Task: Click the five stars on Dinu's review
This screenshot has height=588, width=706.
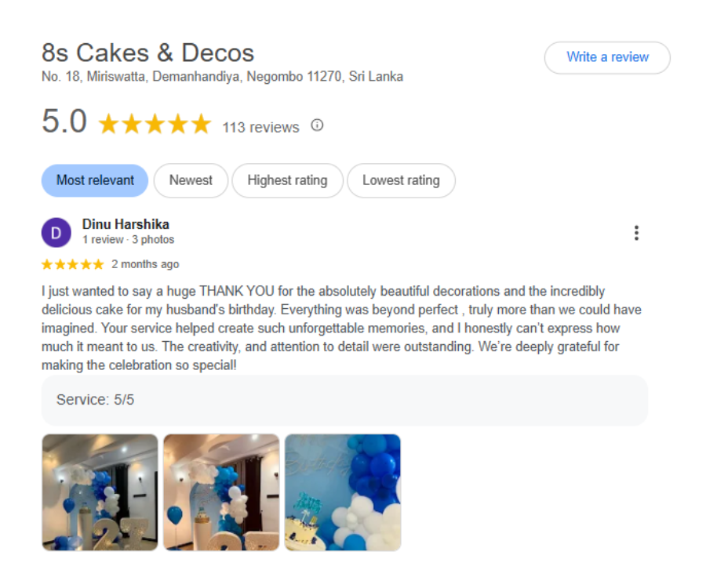Action: (72, 264)
